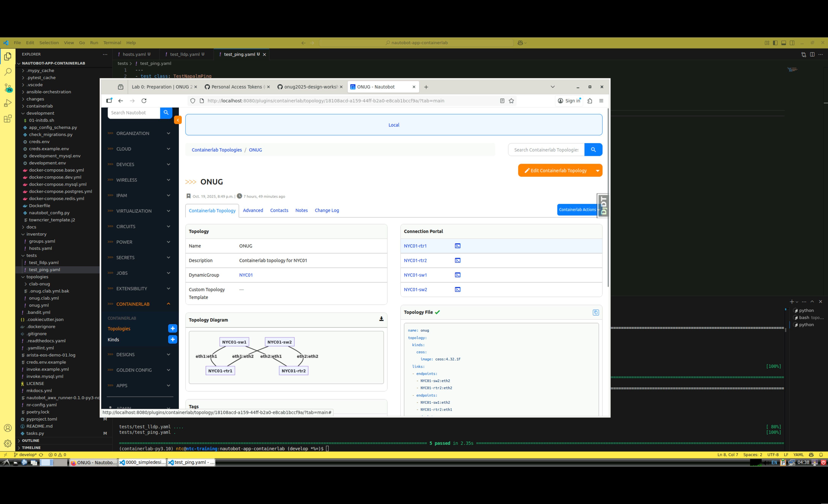Switch to the Change Log tab

click(327, 211)
